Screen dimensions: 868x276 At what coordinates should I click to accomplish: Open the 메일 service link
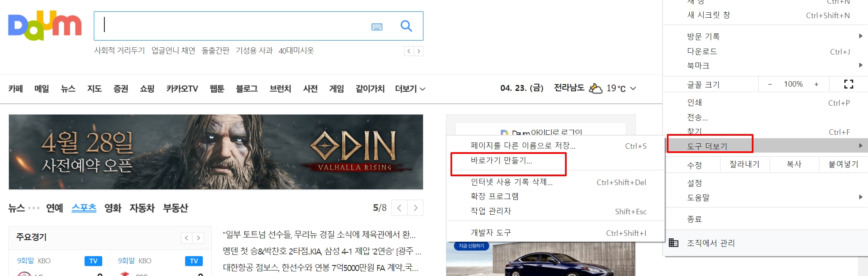tap(42, 89)
